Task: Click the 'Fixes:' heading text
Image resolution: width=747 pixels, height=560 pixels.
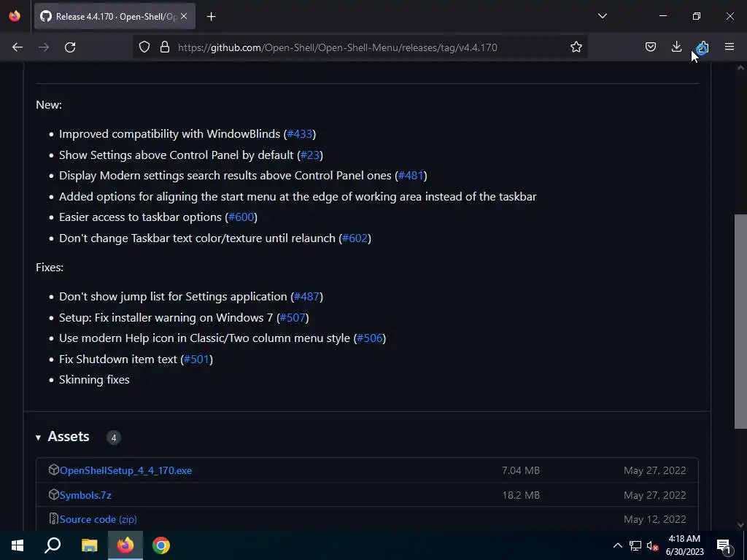Action: point(50,267)
